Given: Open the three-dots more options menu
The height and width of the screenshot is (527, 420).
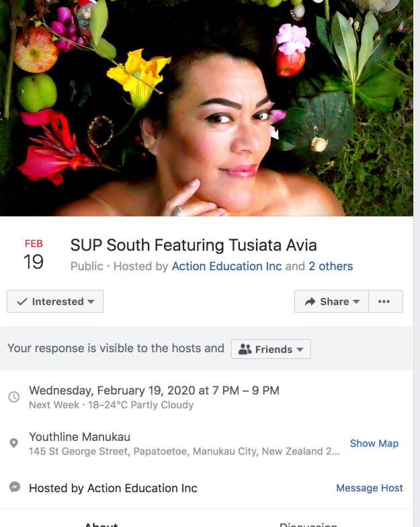Looking at the screenshot, I should [x=384, y=302].
